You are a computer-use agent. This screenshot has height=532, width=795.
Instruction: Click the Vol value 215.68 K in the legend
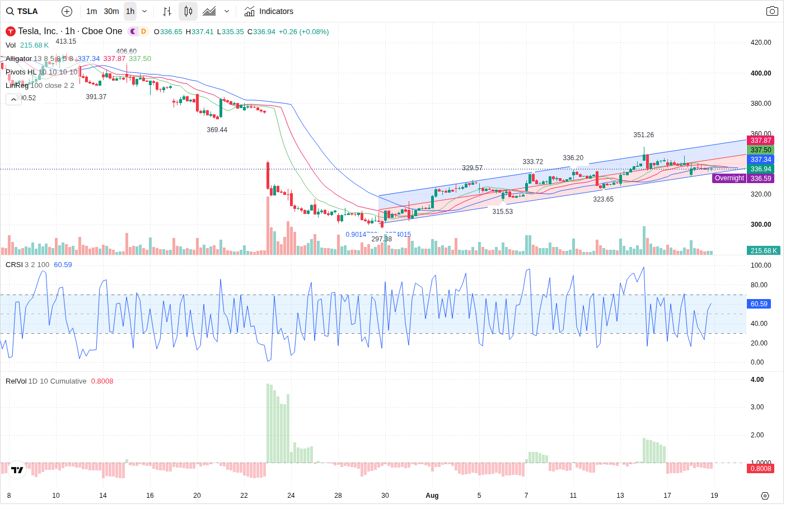35,45
